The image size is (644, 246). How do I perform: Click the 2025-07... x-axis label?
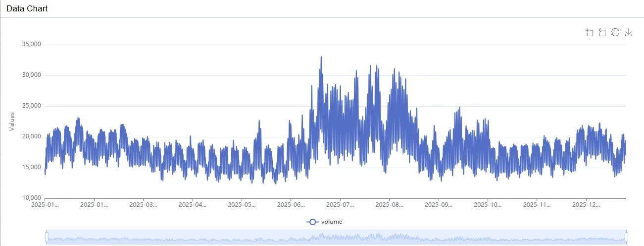(341, 204)
